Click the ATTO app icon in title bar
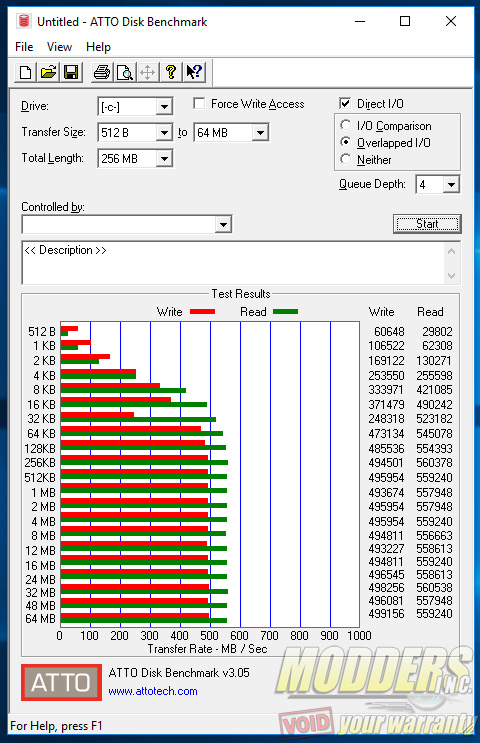The width and height of the screenshot is (480, 743). click(23, 21)
